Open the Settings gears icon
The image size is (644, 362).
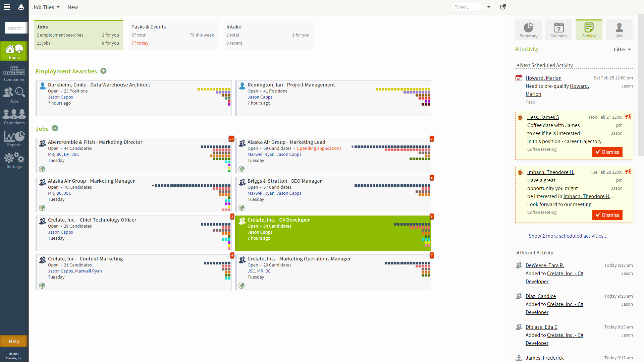14,160
